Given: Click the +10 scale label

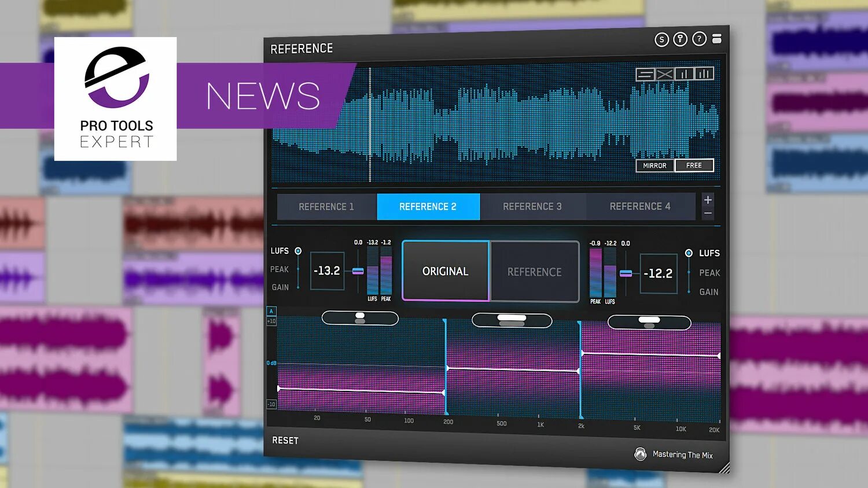Looking at the screenshot, I should (271, 321).
